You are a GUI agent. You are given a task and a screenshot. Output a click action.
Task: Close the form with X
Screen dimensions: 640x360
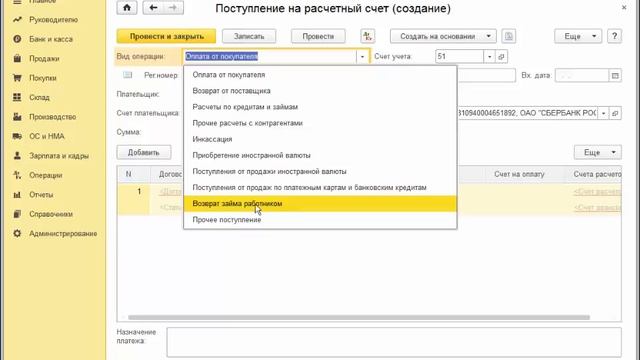(624, 7)
